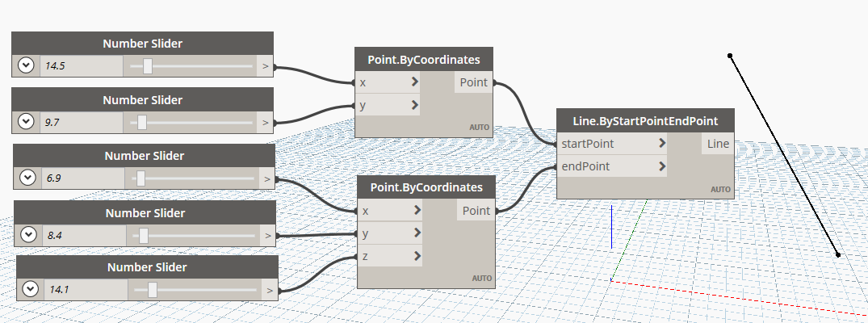Open z port chevron on lower Point.ByCoordinates
Viewport: 868px width, 323px height.
click(x=417, y=256)
